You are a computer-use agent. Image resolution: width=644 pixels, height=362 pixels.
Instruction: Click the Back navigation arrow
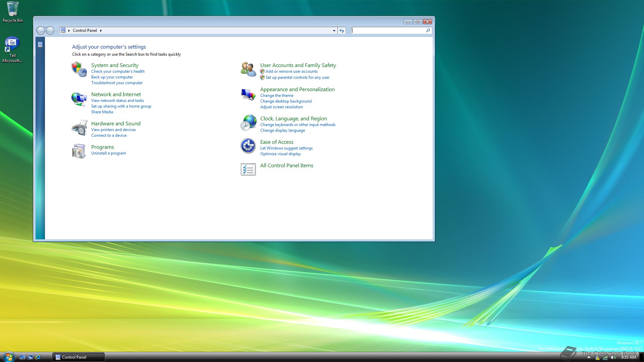(41, 31)
